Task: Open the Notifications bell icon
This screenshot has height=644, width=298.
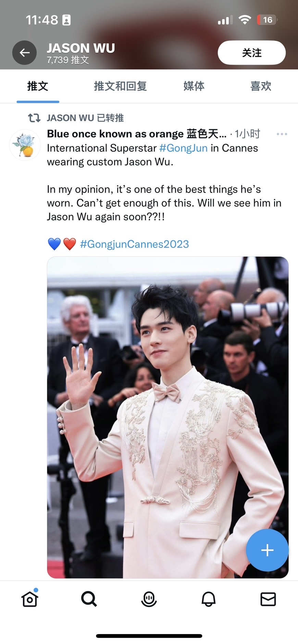Action: point(209,599)
